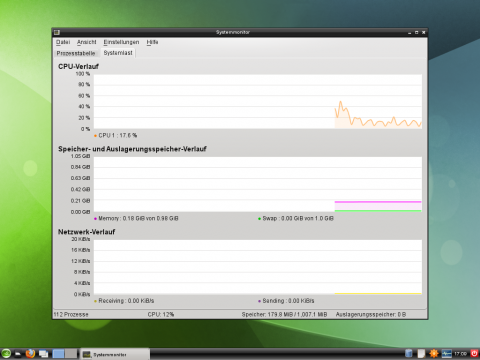480x360 pixels.
Task: Open the clipboard notes tray icon
Action: [421, 354]
